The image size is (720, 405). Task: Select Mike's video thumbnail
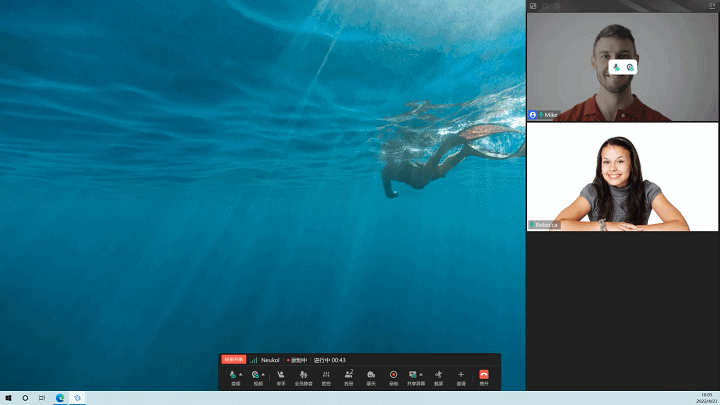click(622, 67)
